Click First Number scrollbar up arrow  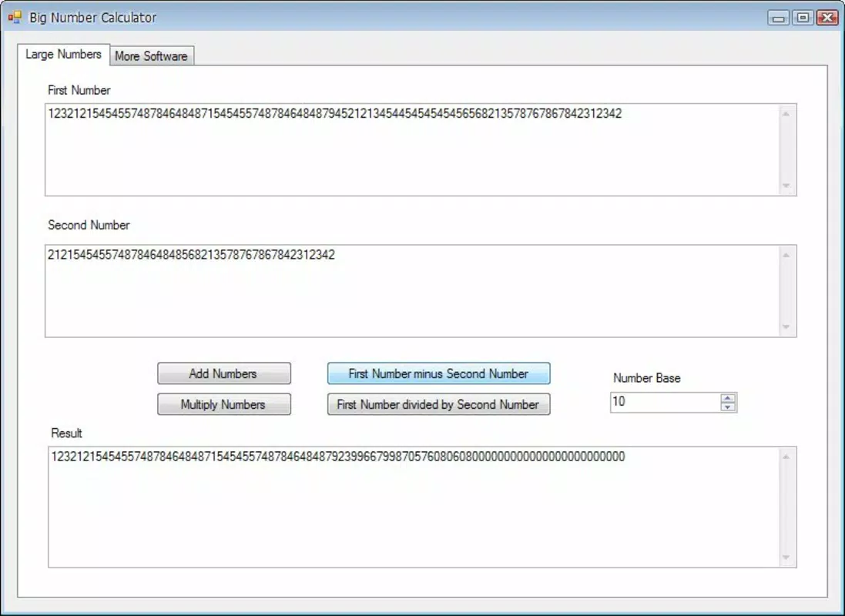tap(786, 114)
